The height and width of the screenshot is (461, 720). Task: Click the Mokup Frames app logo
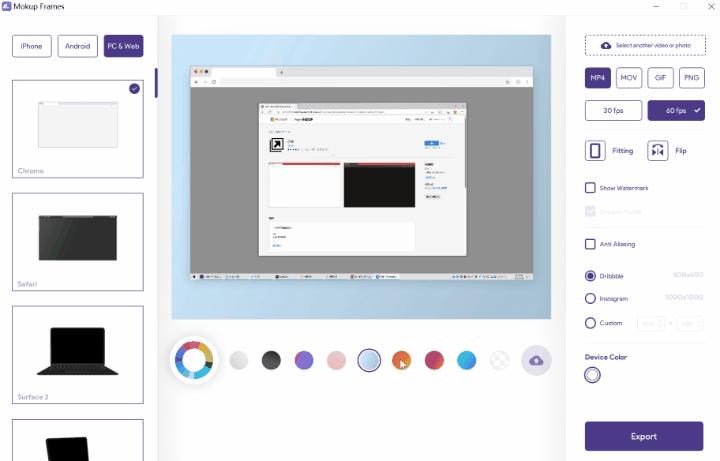(x=6, y=6)
